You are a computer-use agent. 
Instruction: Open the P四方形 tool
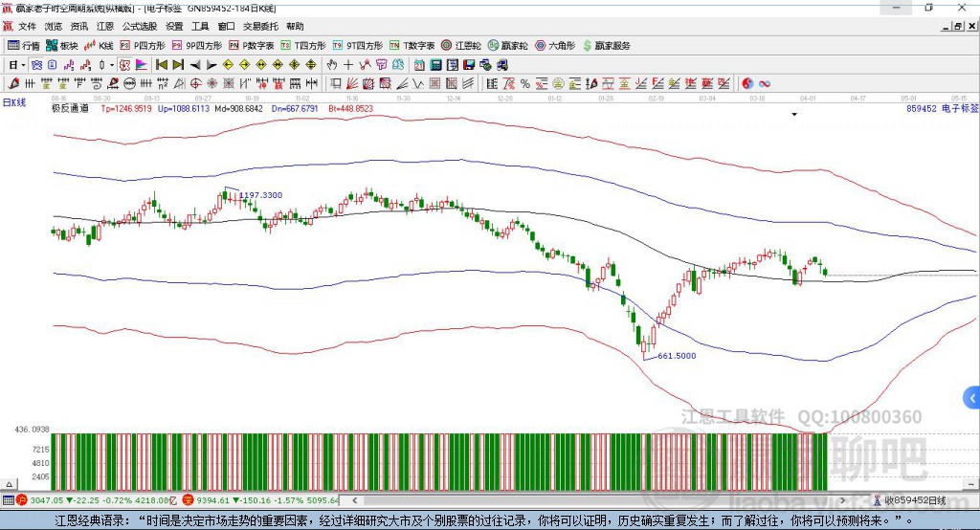(143, 46)
